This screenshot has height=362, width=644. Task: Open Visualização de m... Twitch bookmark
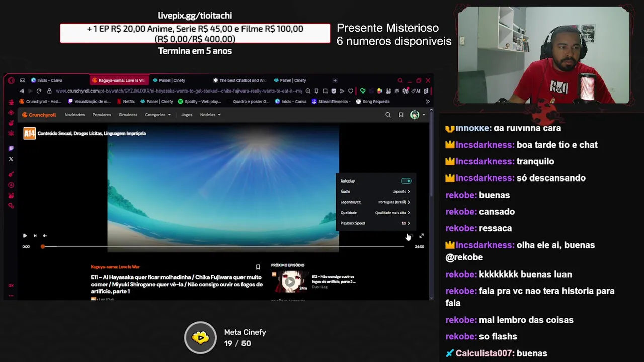[89, 102]
